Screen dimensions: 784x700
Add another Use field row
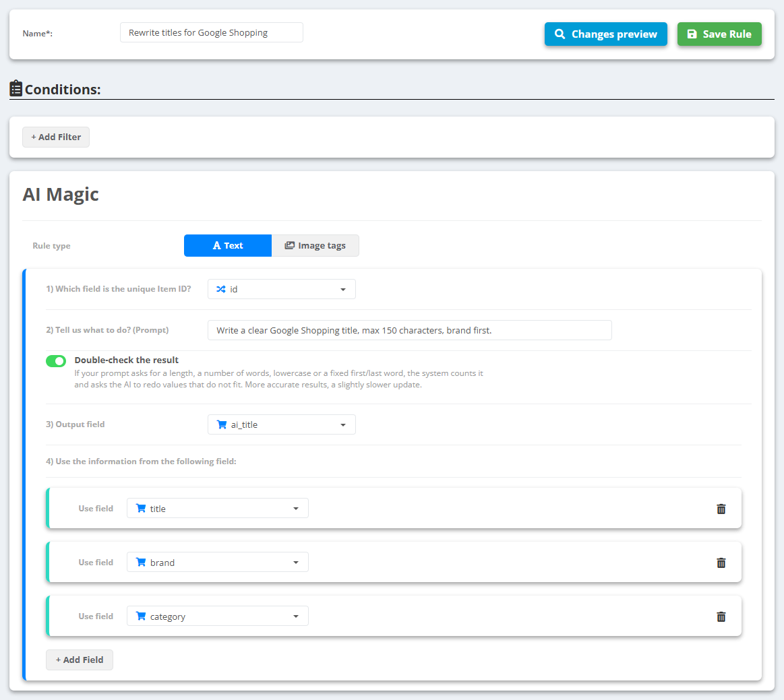tap(80, 660)
